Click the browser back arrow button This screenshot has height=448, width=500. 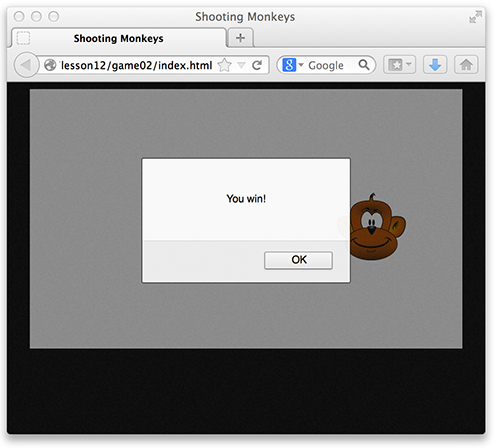pyautogui.click(x=26, y=65)
